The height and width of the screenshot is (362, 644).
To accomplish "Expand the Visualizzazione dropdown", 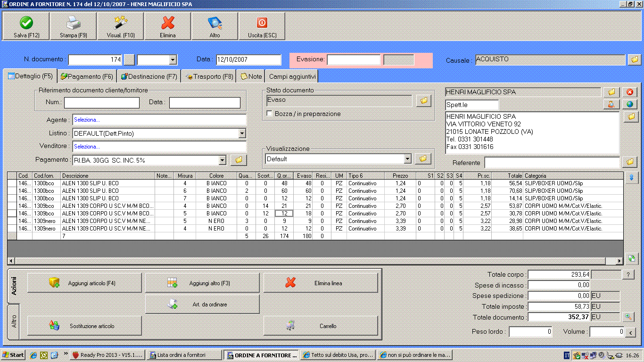I will point(407,159).
